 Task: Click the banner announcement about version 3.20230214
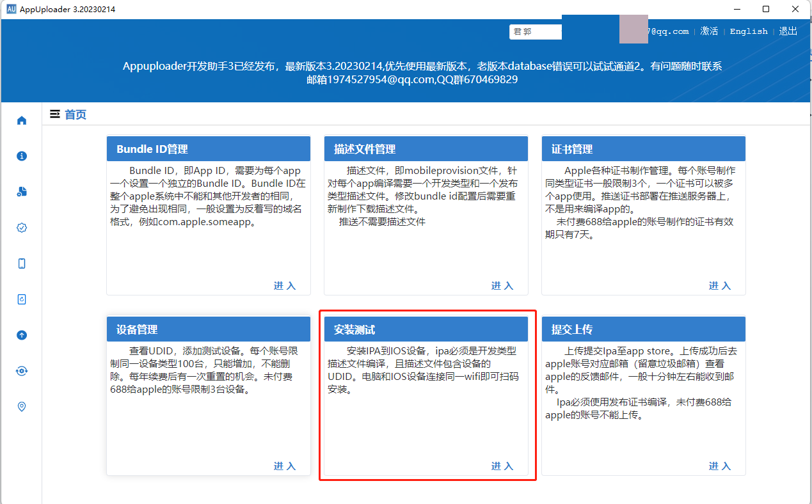pyautogui.click(x=422, y=67)
